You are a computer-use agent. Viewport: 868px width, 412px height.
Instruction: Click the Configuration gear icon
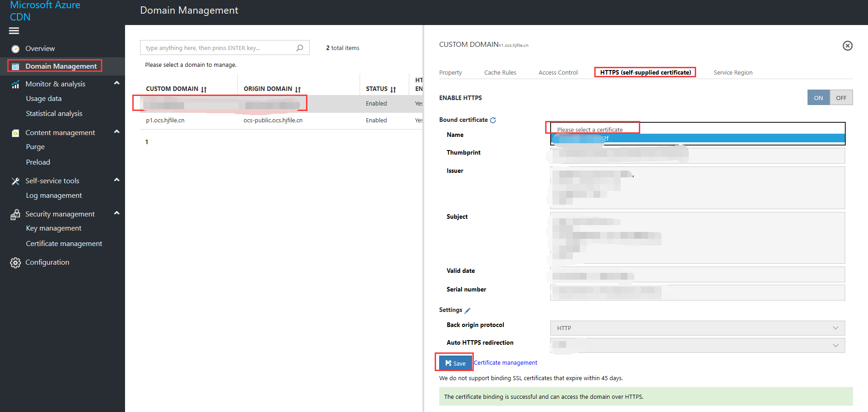[x=15, y=262]
